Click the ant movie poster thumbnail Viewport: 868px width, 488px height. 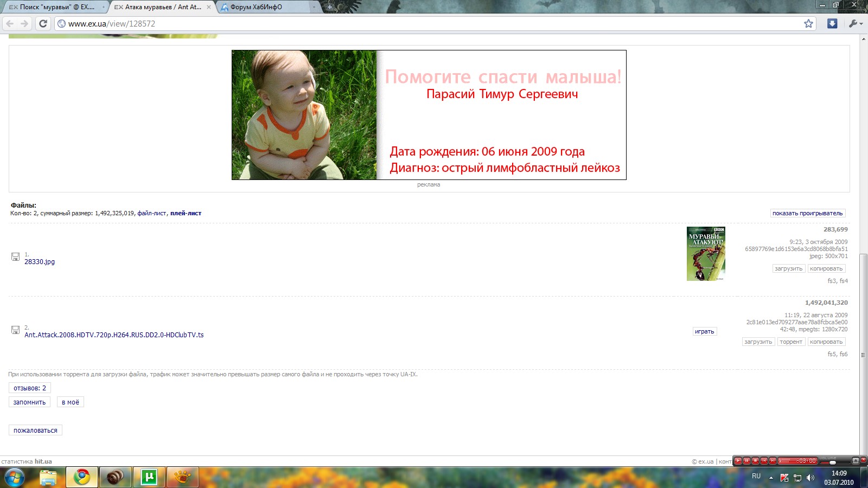[706, 254]
